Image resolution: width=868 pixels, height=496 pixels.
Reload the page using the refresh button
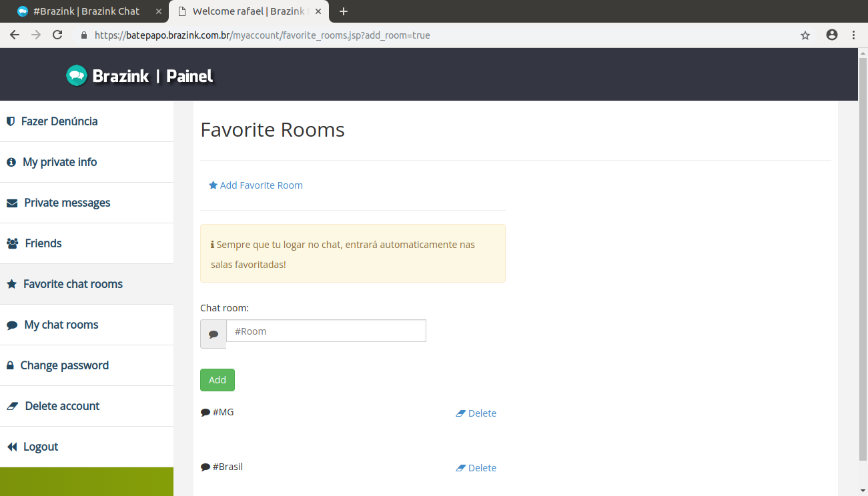(x=57, y=35)
